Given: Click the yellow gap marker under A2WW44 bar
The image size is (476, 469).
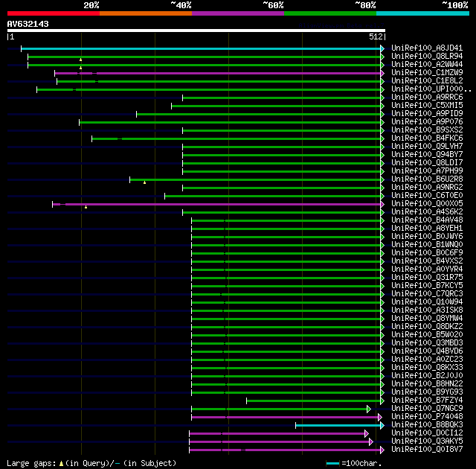Looking at the screenshot, I should coord(81,68).
